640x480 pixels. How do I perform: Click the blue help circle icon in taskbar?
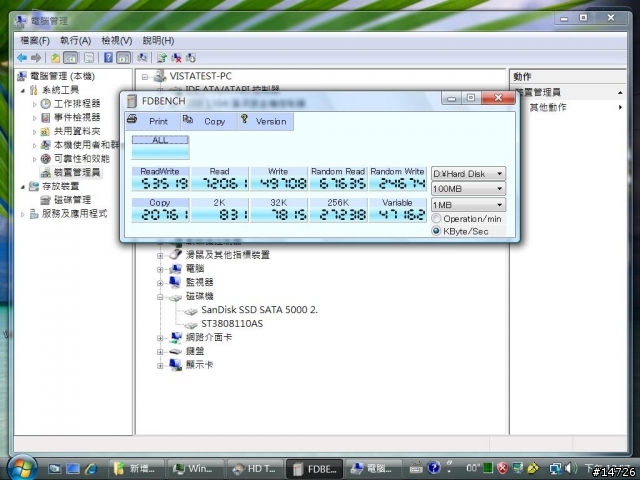433,468
